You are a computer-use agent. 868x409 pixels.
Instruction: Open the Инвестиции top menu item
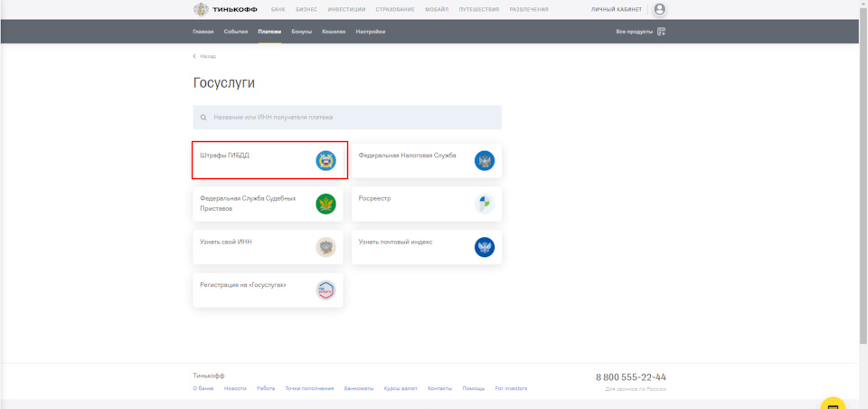(x=346, y=9)
